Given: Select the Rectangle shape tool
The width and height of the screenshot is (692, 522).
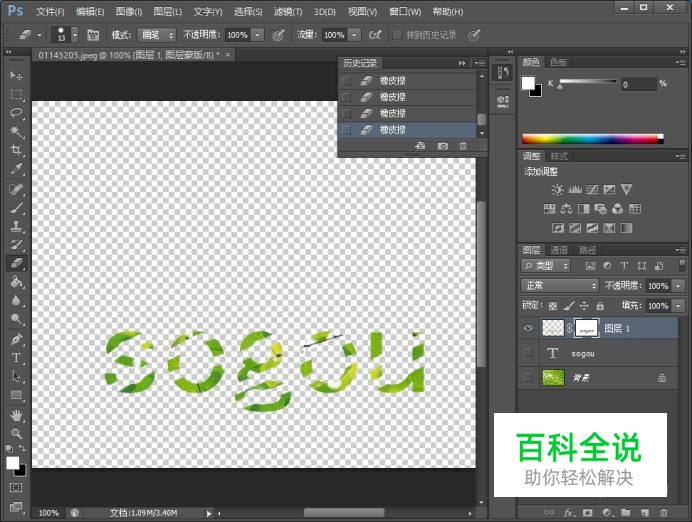Looking at the screenshot, I should (16, 395).
